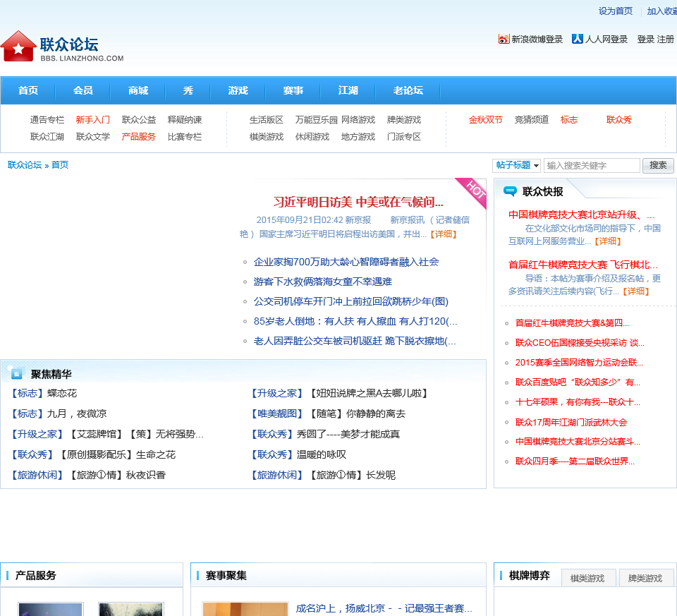Open the 竞猜频道 link

tap(532, 120)
